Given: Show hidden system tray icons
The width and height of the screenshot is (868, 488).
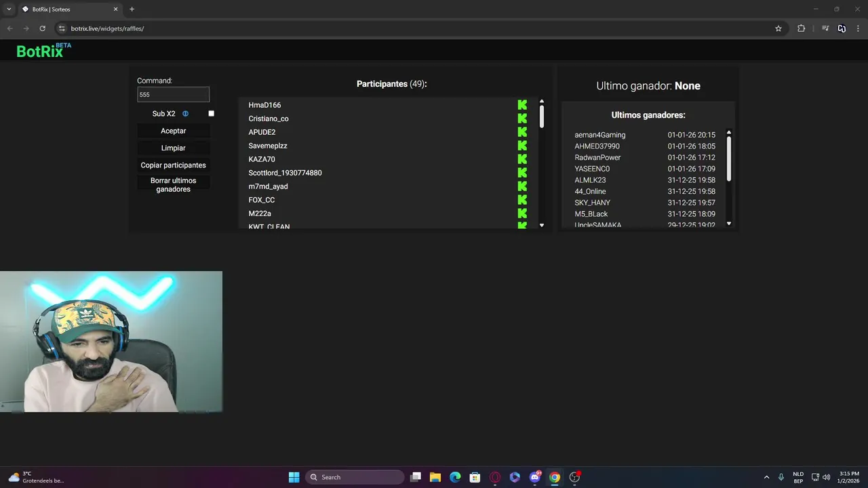Looking at the screenshot, I should [x=766, y=477].
